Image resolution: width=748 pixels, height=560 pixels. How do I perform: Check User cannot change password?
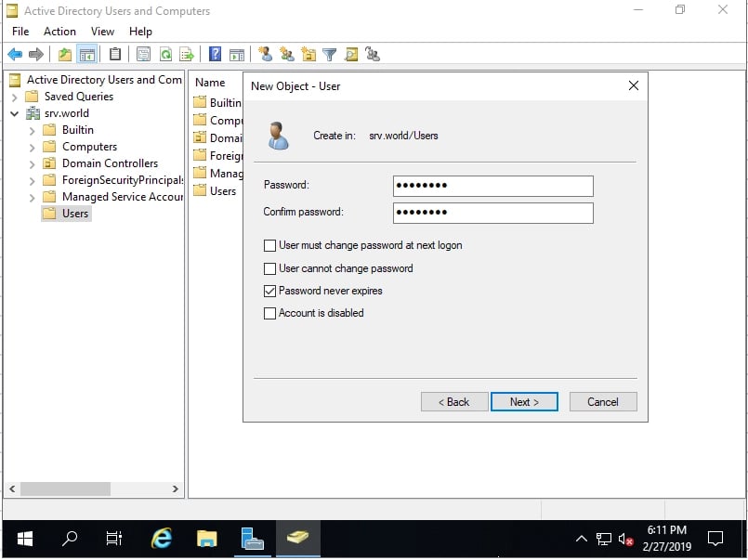pos(269,268)
